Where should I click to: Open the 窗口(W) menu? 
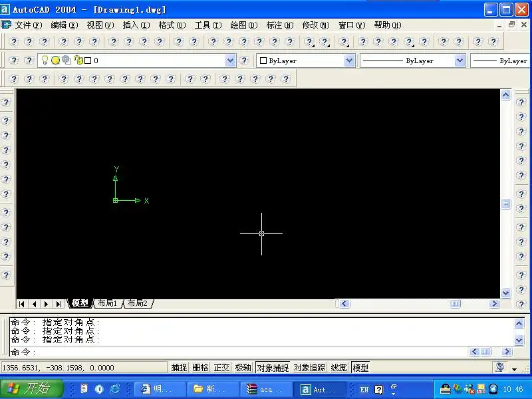click(352, 25)
